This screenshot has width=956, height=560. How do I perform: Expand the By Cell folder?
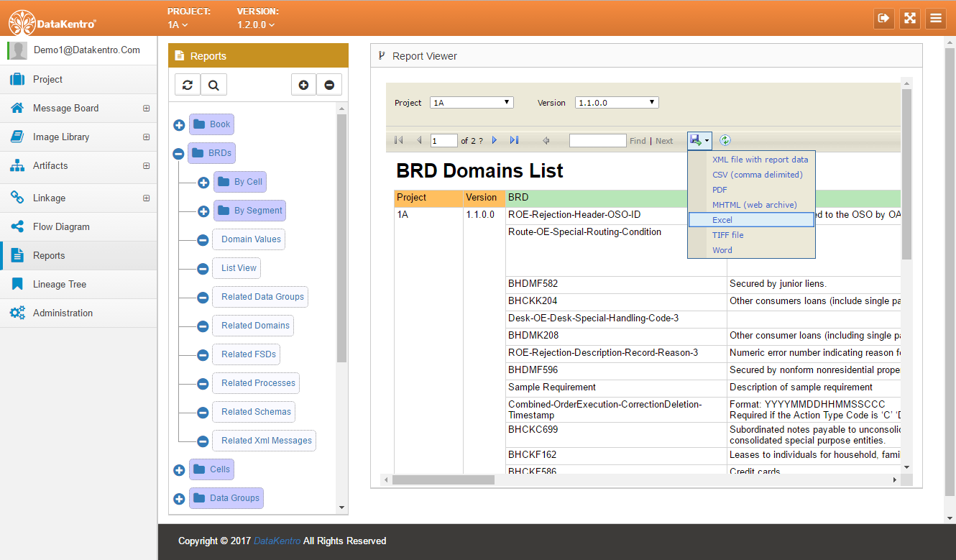(203, 183)
